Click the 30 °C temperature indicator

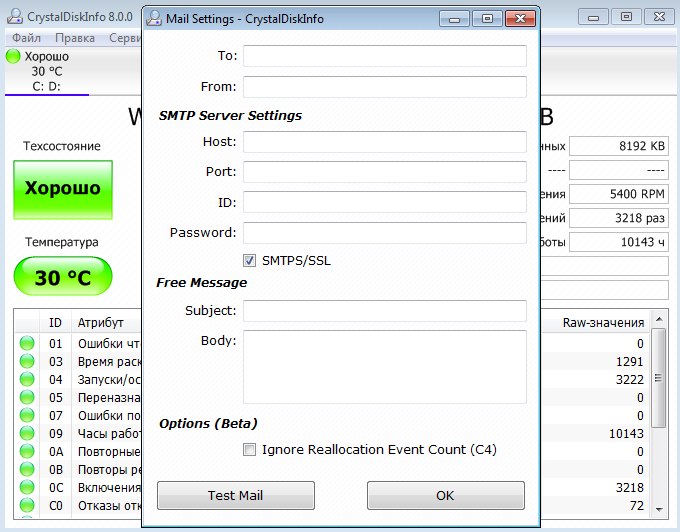coord(62,277)
